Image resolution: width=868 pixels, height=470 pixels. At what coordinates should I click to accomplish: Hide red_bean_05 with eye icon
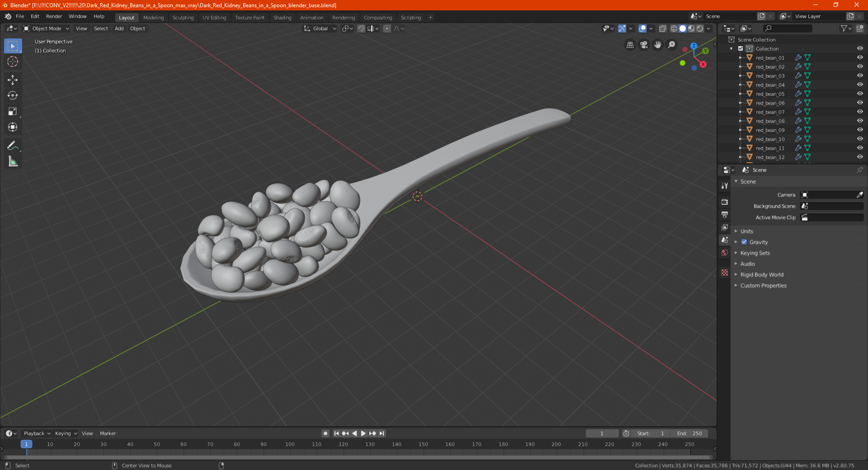pos(860,94)
